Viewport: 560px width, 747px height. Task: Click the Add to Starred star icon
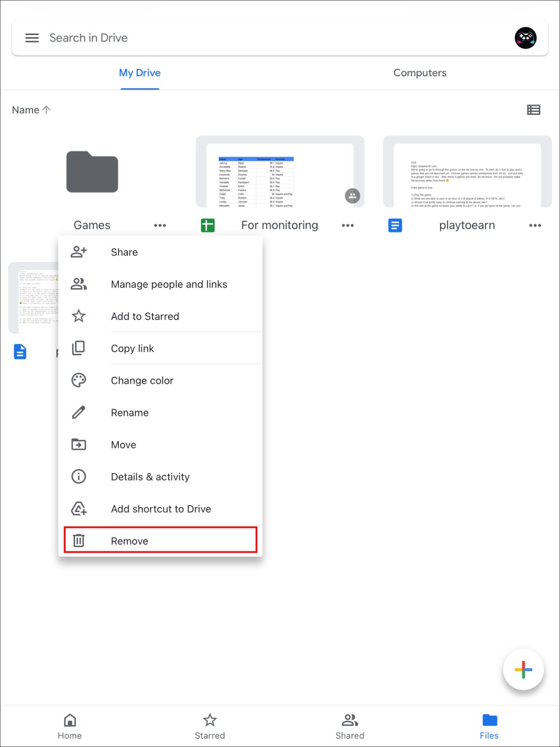78,316
